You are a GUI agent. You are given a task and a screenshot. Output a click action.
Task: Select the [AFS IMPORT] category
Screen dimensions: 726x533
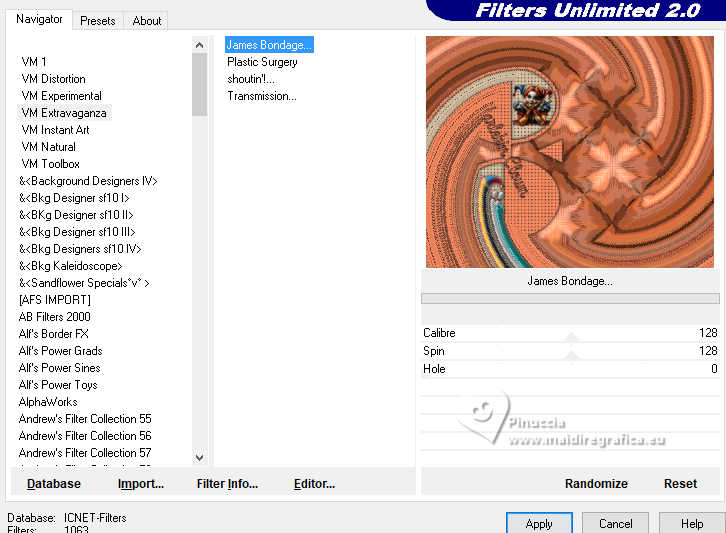tap(55, 300)
